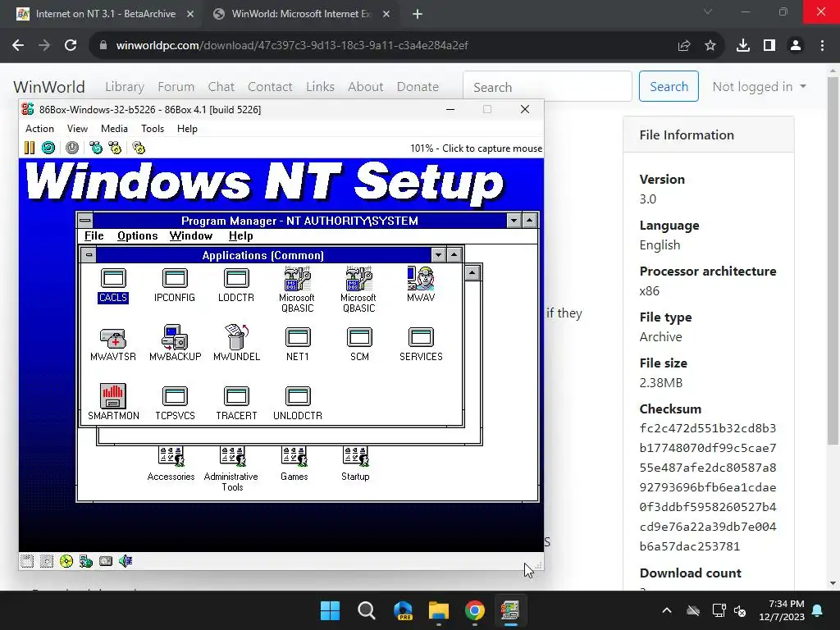Open the Games program group

(x=294, y=464)
